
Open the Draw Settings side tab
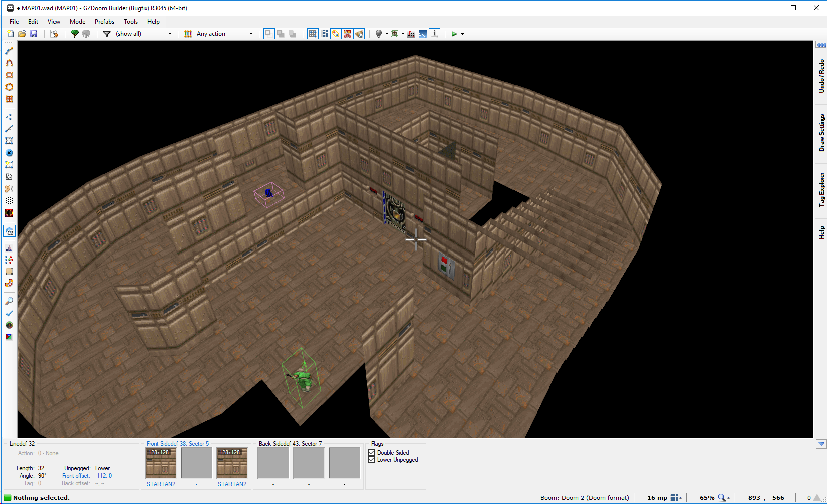[821, 133]
